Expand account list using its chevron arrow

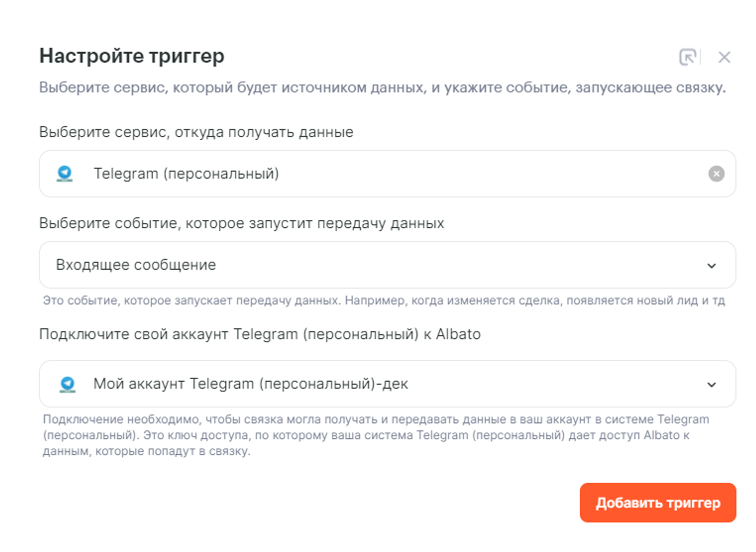711,384
